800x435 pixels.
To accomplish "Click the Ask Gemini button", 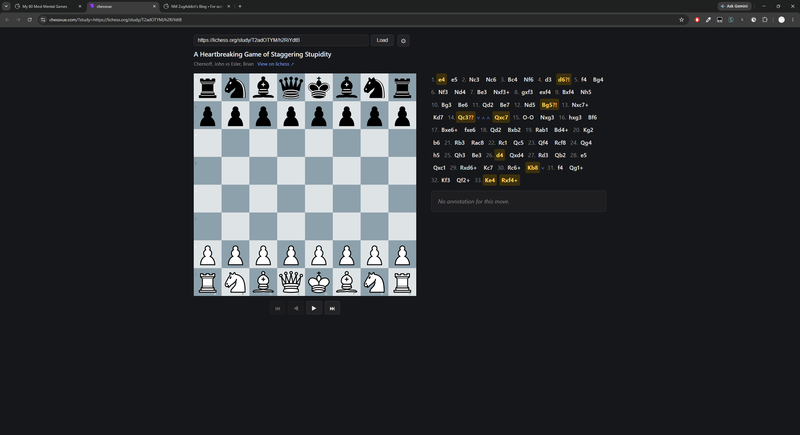I will click(x=735, y=7).
